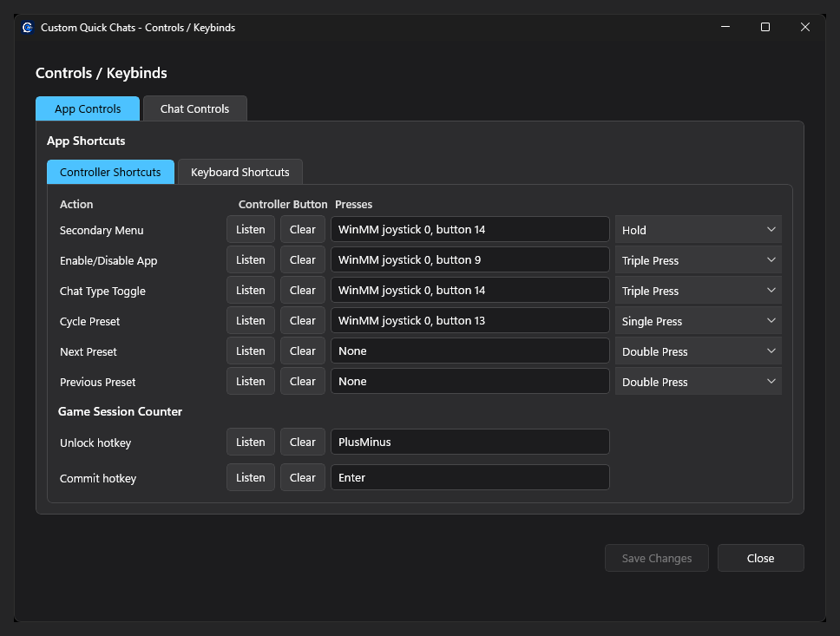This screenshot has height=636, width=840.
Task: Click the PlusMinus unlock hotkey field
Action: [469, 442]
